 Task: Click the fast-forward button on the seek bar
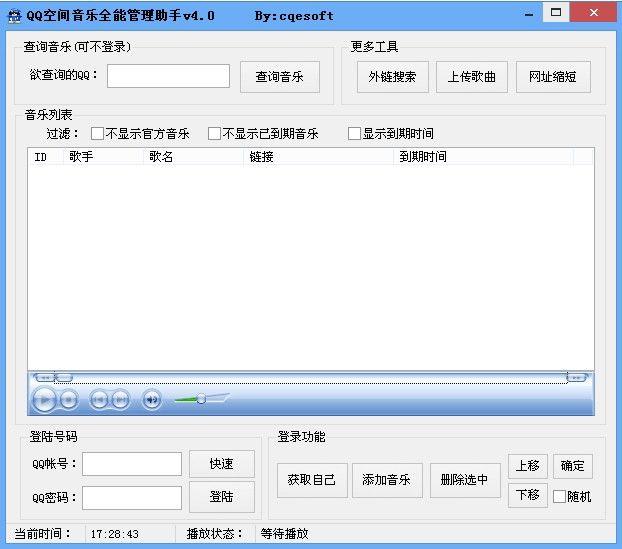point(577,377)
